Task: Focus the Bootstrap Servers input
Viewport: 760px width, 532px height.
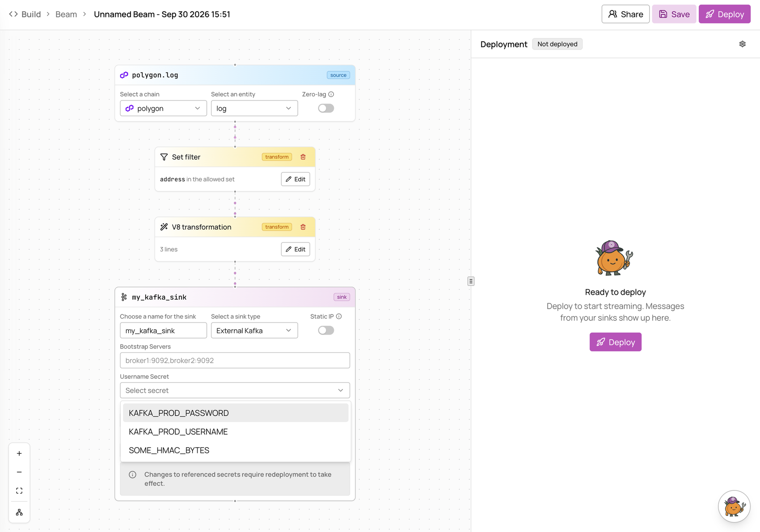Action: tap(235, 360)
